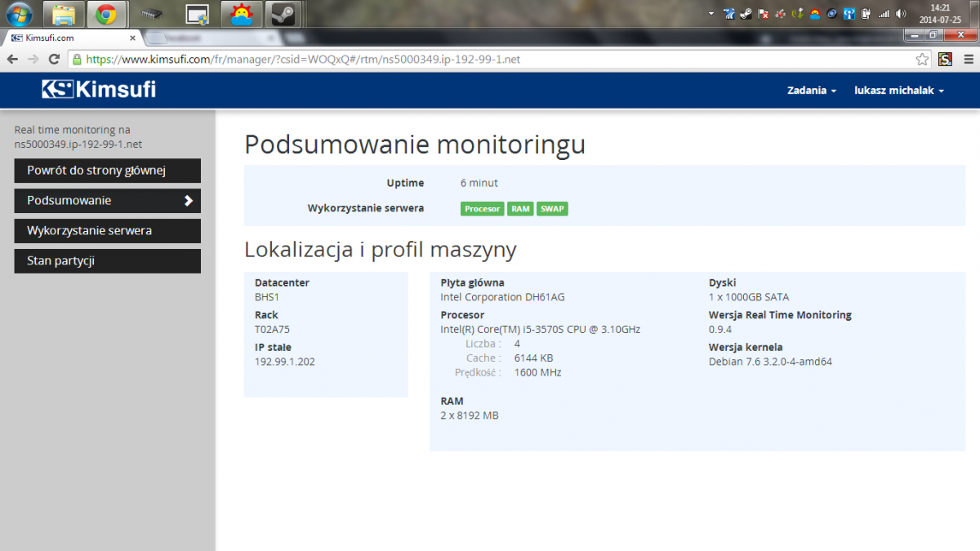Click the weather sun tray icon
The image size is (980, 551).
[x=815, y=14]
